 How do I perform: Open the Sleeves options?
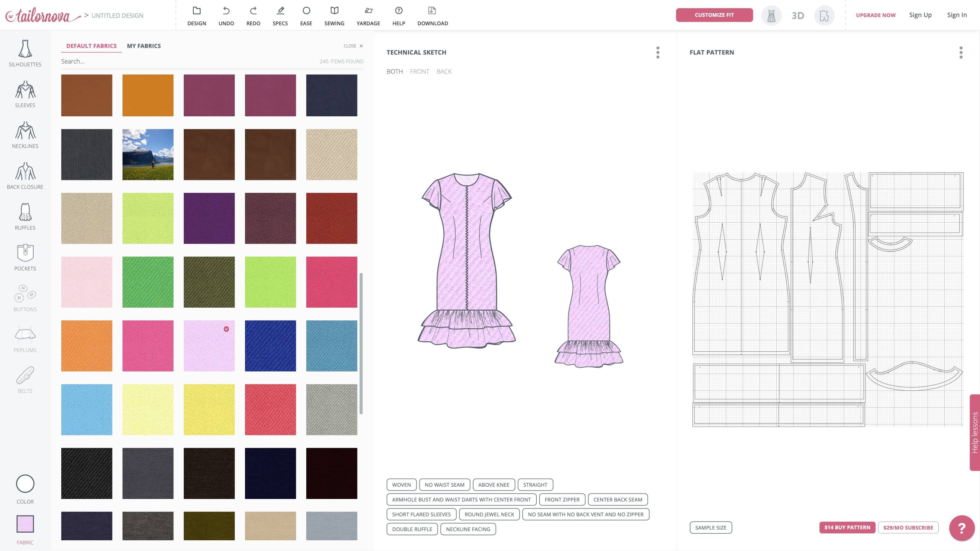[25, 94]
